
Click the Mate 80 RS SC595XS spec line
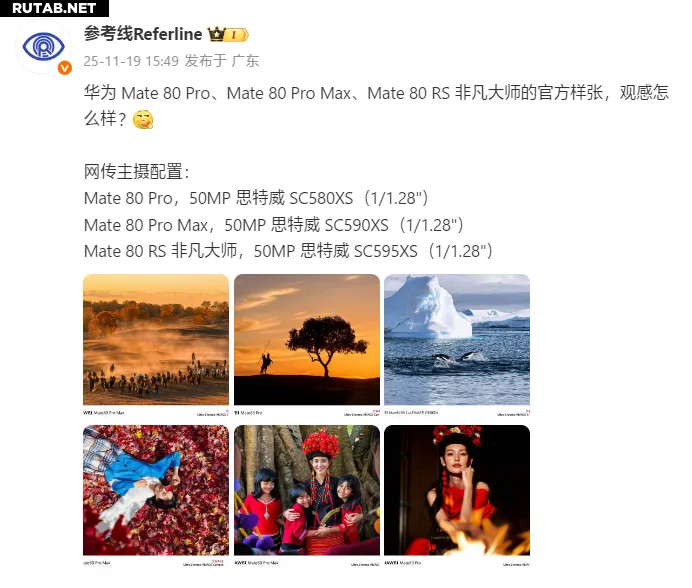pos(288,251)
